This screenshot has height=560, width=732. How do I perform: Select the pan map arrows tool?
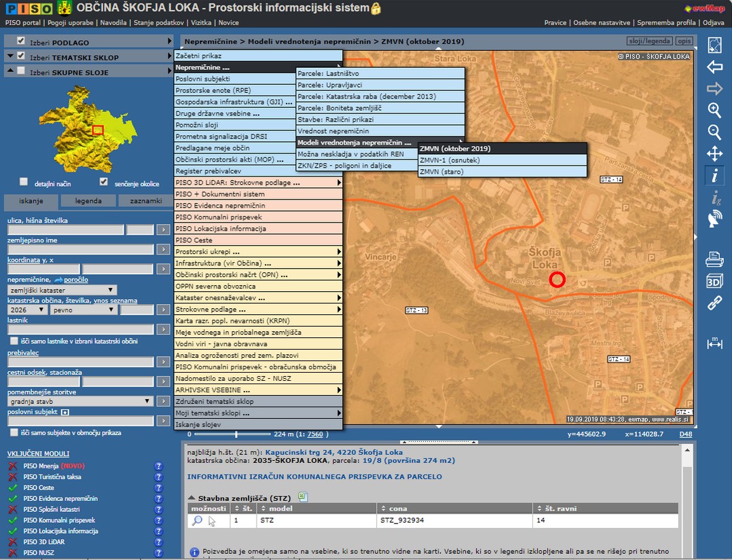[x=714, y=154]
